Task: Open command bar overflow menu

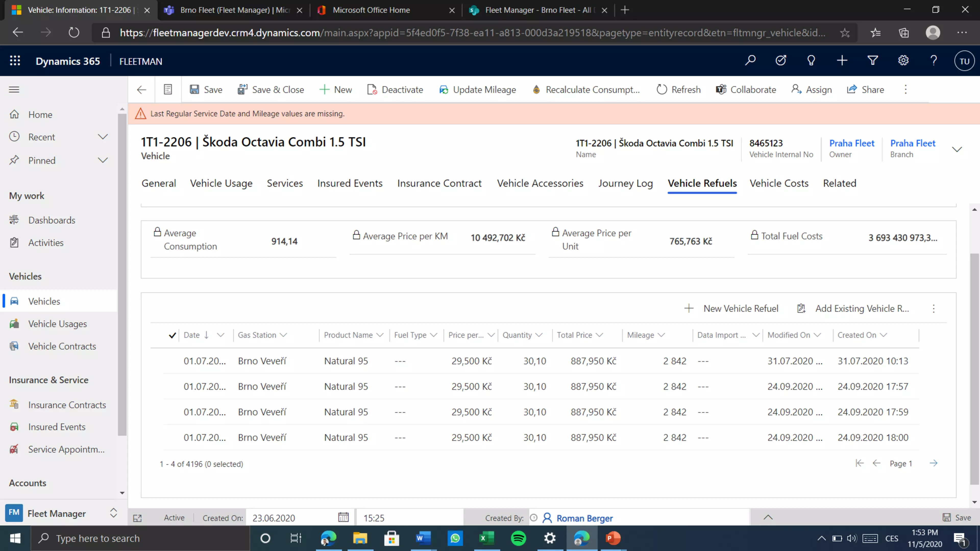Action: (906, 90)
